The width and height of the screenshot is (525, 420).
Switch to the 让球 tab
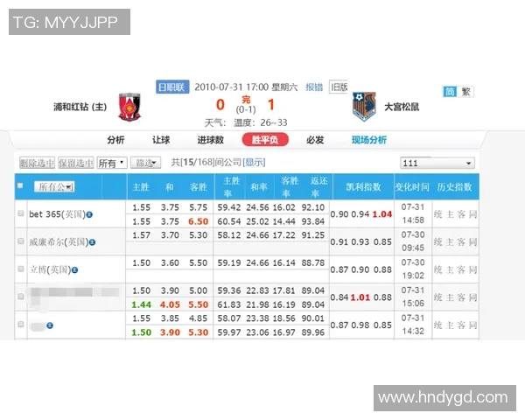[x=161, y=140]
